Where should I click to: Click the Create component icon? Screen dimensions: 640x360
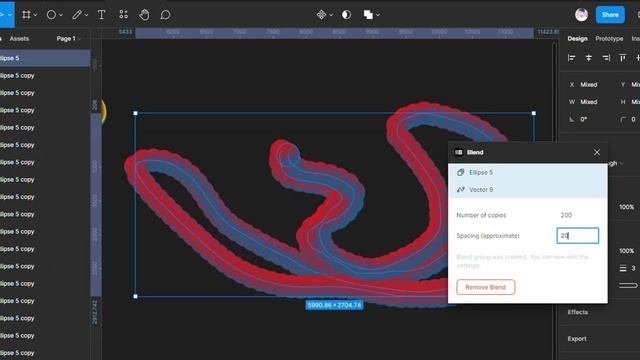tap(321, 15)
